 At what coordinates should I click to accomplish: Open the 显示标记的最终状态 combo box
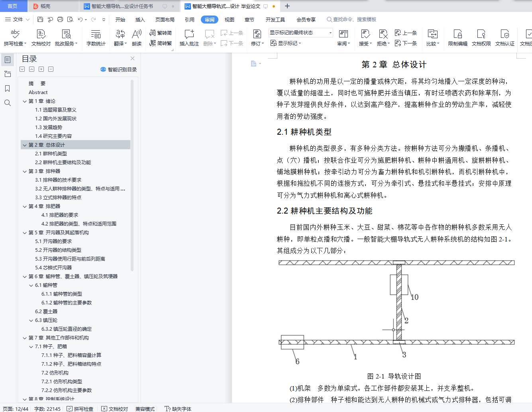coord(301,33)
